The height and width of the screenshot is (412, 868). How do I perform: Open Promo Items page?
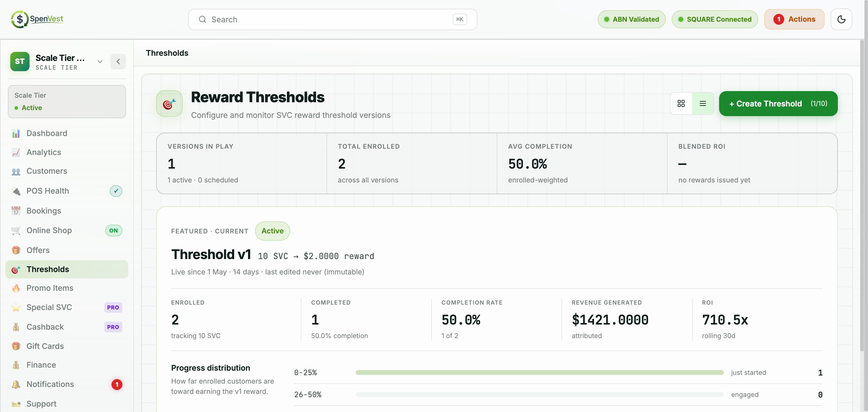pos(67,288)
